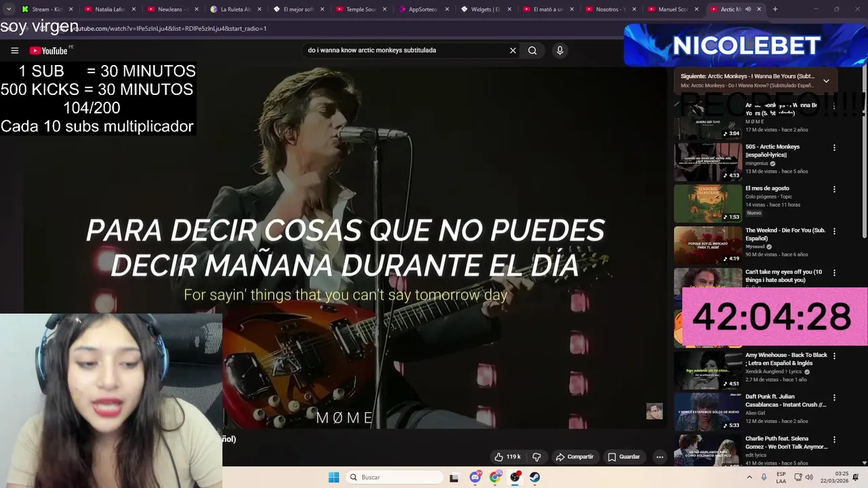
Task: Click the small channel avatar watermark on video
Action: (x=654, y=411)
